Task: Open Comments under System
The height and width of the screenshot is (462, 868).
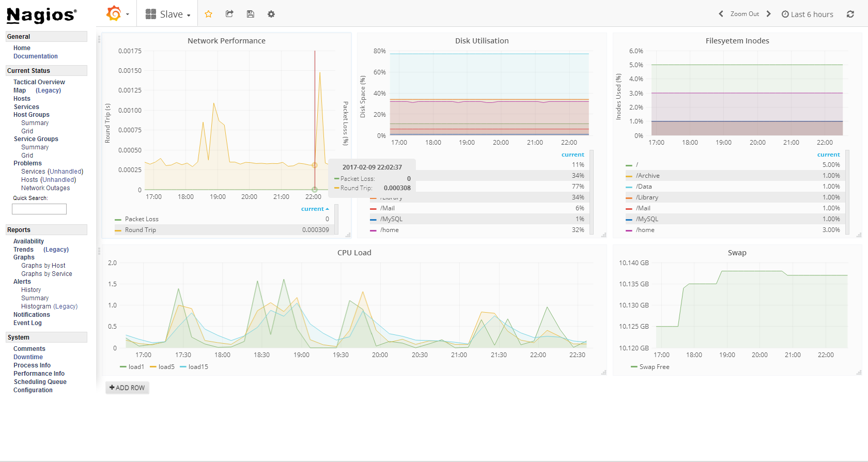Action: click(x=29, y=349)
